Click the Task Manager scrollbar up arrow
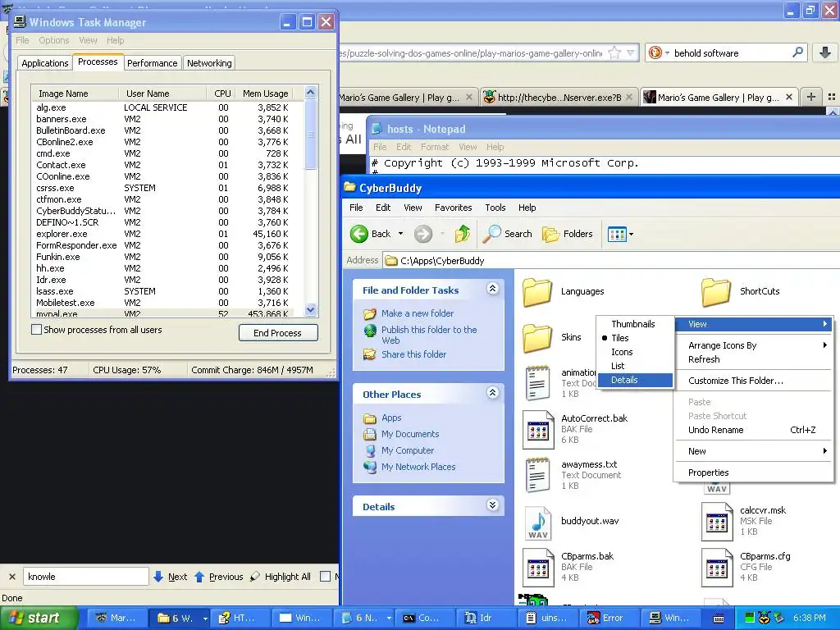This screenshot has width=840, height=630. coord(311,92)
